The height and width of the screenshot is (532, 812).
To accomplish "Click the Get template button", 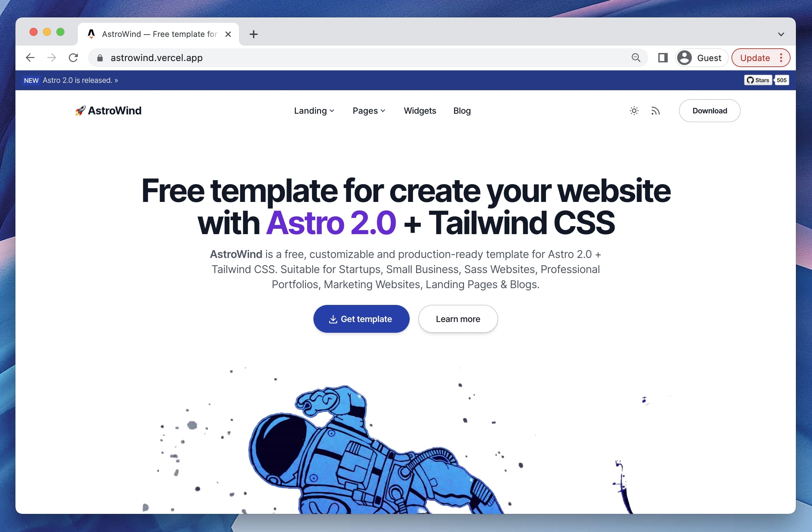I will tap(361, 319).
